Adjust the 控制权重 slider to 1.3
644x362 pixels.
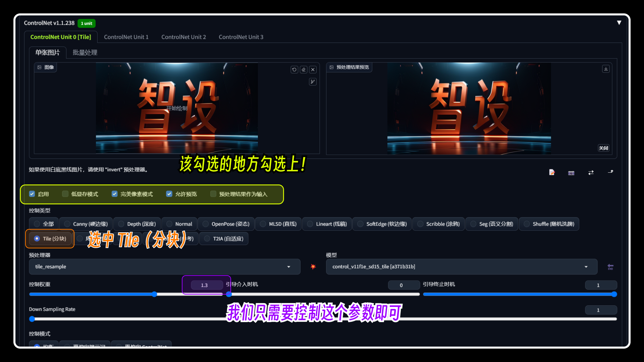coord(155,294)
